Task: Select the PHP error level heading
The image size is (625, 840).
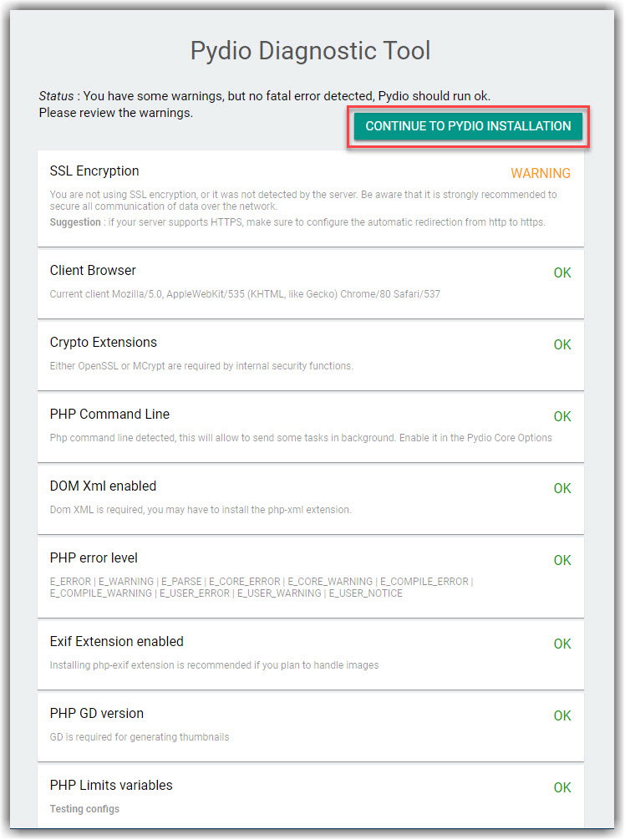Action: point(94,557)
